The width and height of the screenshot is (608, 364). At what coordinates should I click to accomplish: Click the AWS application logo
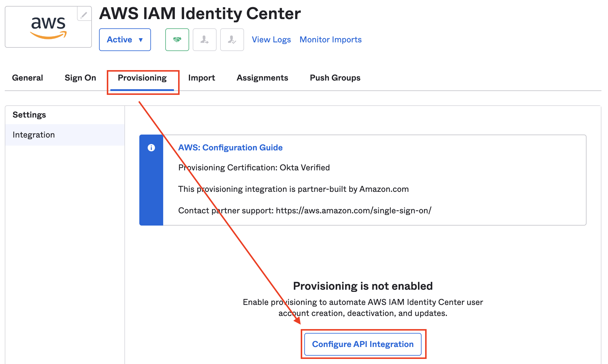[x=48, y=27]
